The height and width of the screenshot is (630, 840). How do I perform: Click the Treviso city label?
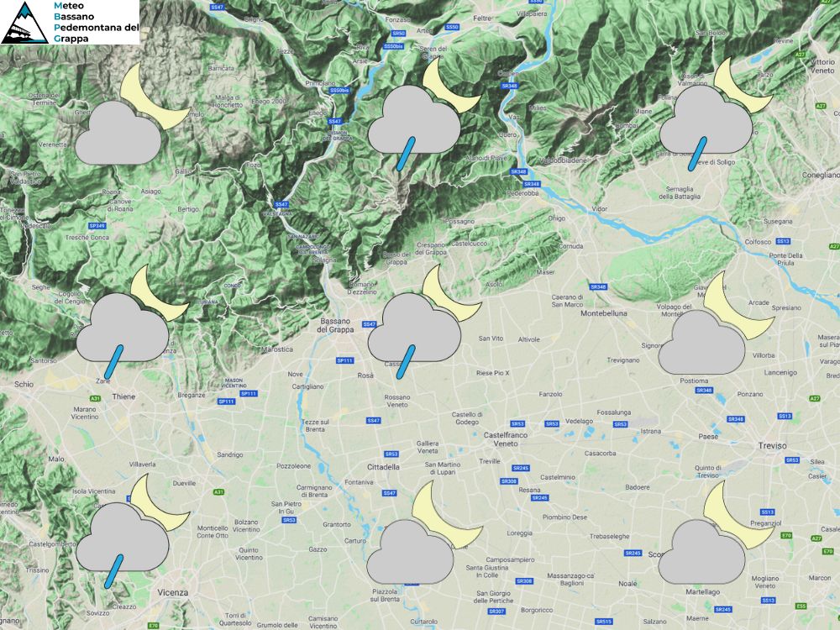[x=773, y=446]
